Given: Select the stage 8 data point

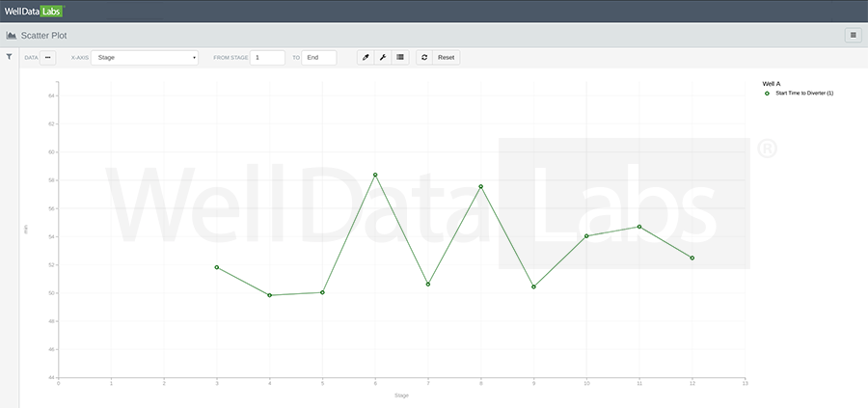Looking at the screenshot, I should pos(481,186).
